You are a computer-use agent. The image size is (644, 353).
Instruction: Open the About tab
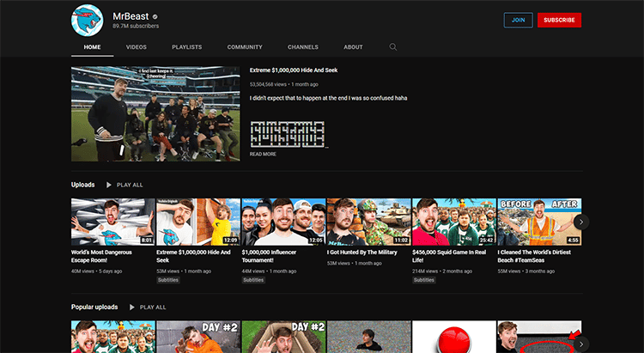click(353, 47)
